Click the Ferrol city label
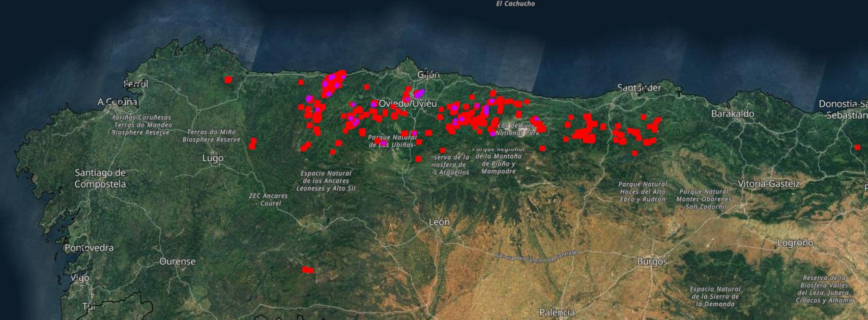This screenshot has width=868, height=320. click(x=136, y=84)
